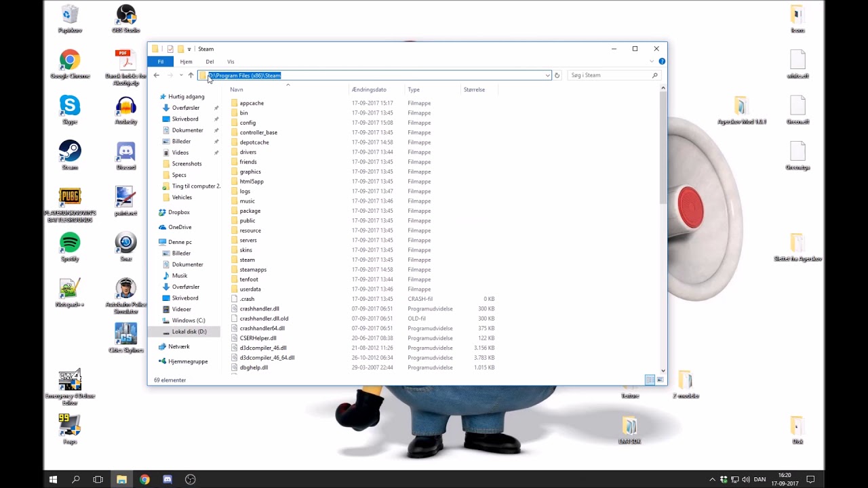The width and height of the screenshot is (868, 488).
Task: Select the CSERHelper.dll file row
Action: coord(363,338)
